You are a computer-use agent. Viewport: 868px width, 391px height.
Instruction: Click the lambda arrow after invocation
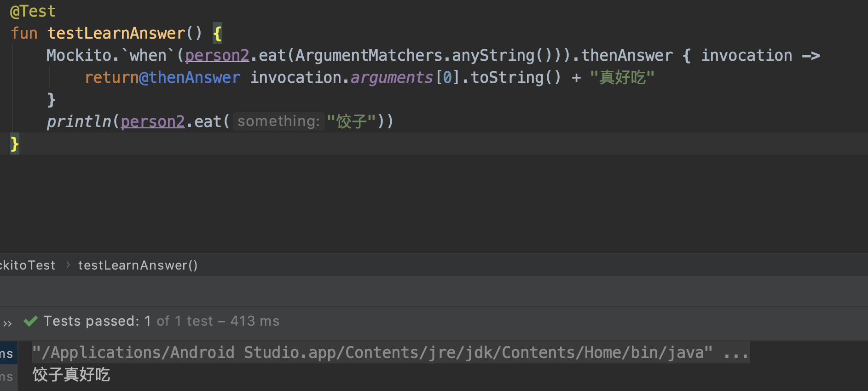click(x=811, y=56)
